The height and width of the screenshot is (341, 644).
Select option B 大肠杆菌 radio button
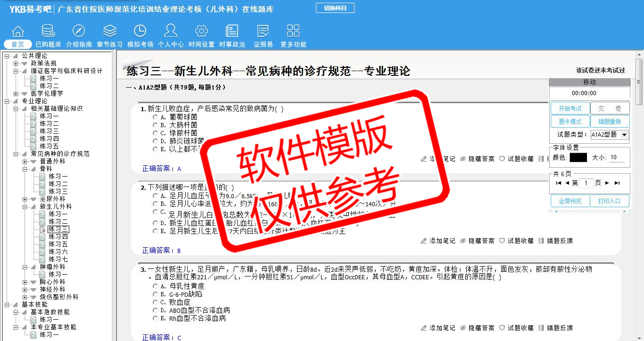[155, 125]
